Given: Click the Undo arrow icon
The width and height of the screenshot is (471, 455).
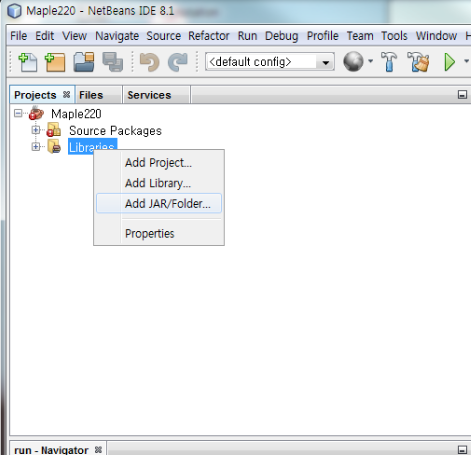Looking at the screenshot, I should pos(149,62).
